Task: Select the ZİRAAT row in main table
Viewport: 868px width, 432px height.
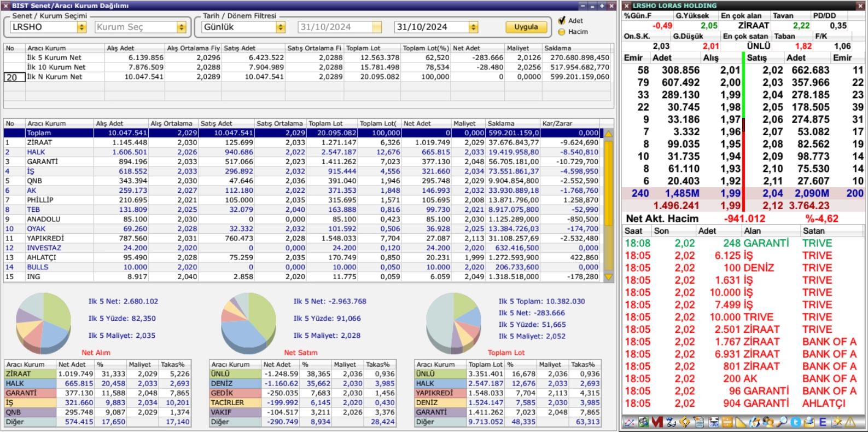Action: point(302,142)
